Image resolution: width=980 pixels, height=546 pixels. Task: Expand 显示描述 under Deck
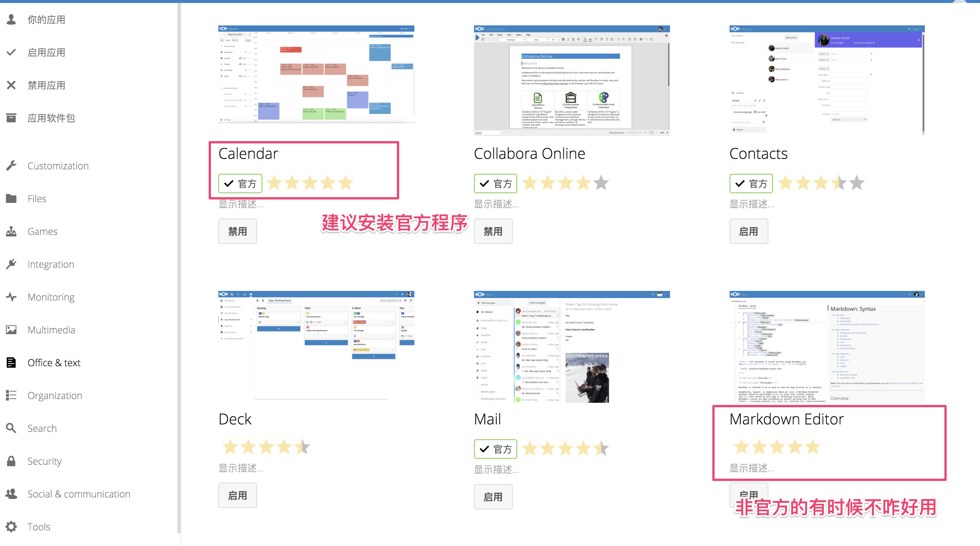[241, 468]
